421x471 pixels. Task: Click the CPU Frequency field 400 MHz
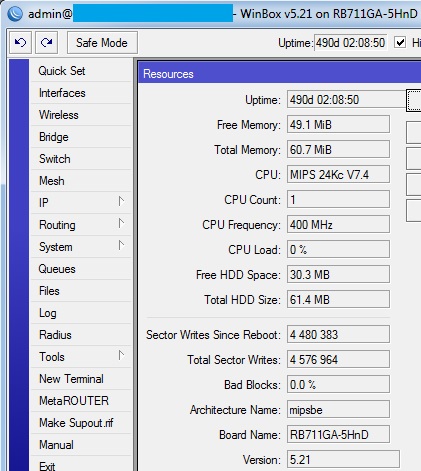338,224
